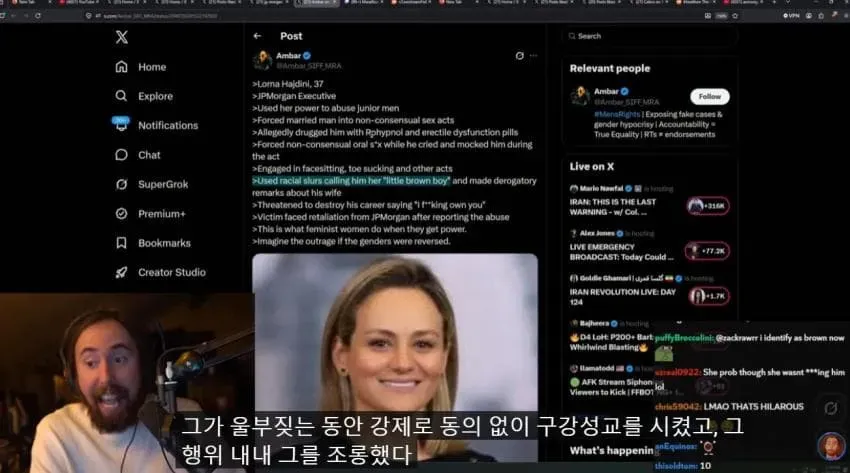Click the +1.7K listeners badge

tap(709, 296)
